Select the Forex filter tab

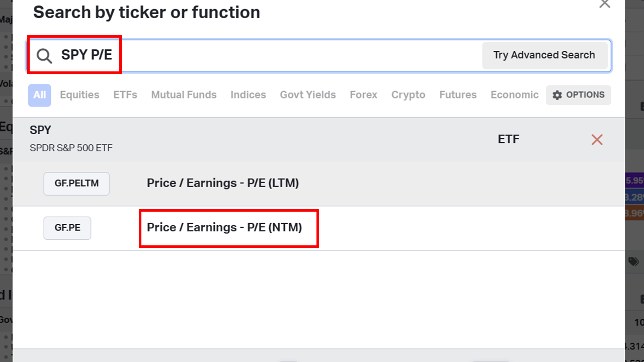(363, 95)
